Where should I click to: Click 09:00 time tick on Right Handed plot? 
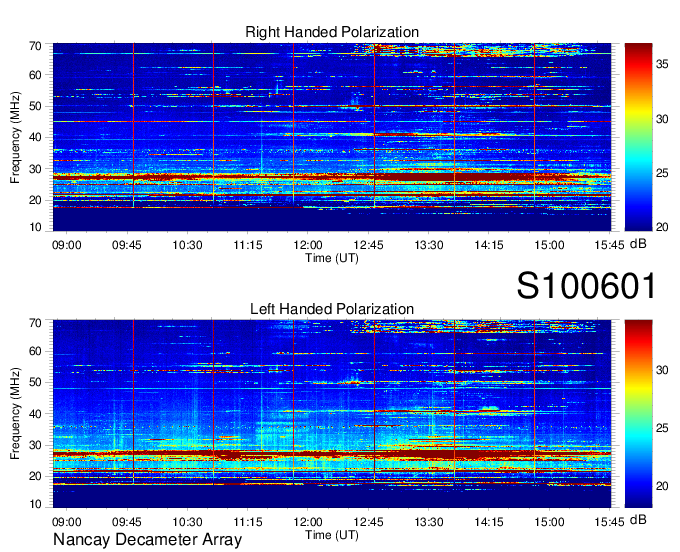[x=67, y=245]
